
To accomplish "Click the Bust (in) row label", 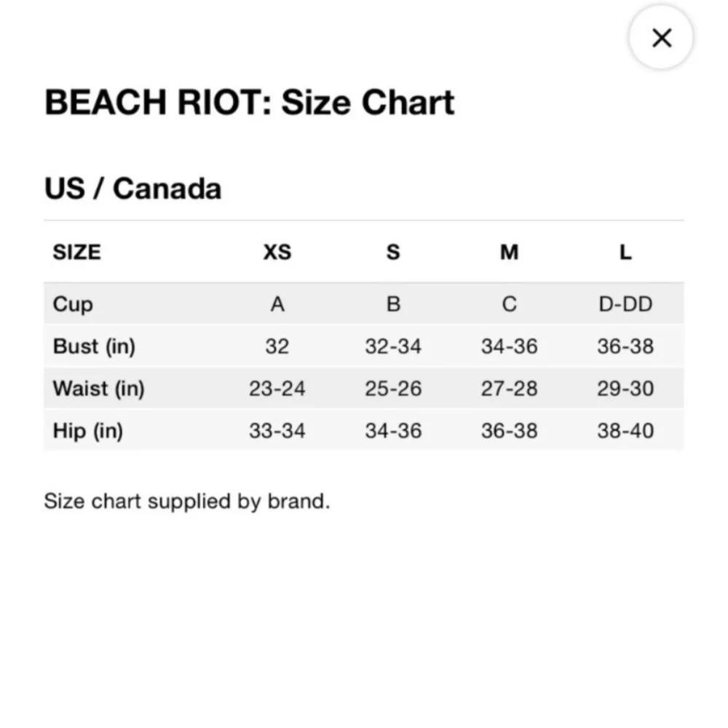I will 94,347.
